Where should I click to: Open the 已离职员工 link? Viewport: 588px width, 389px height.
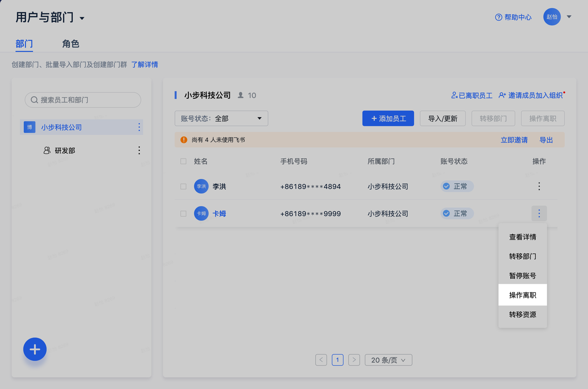[x=472, y=95]
